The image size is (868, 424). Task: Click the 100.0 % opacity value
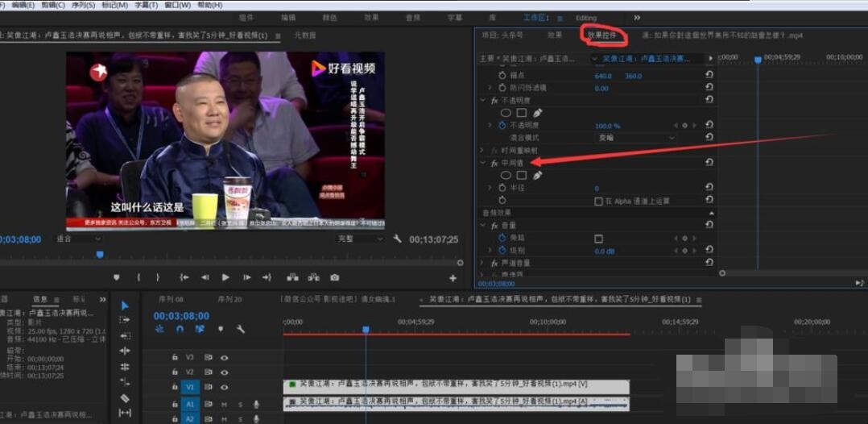point(607,126)
